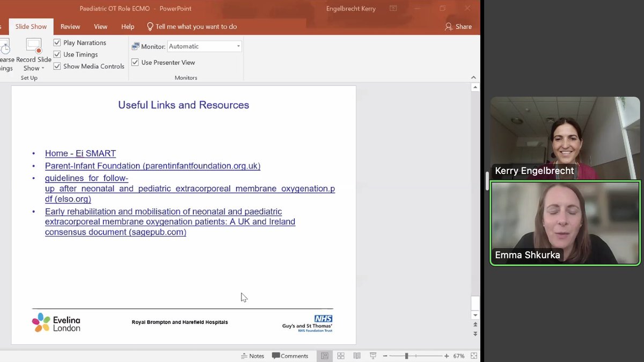
Task: Open the Review ribbon tab
Action: click(70, 26)
